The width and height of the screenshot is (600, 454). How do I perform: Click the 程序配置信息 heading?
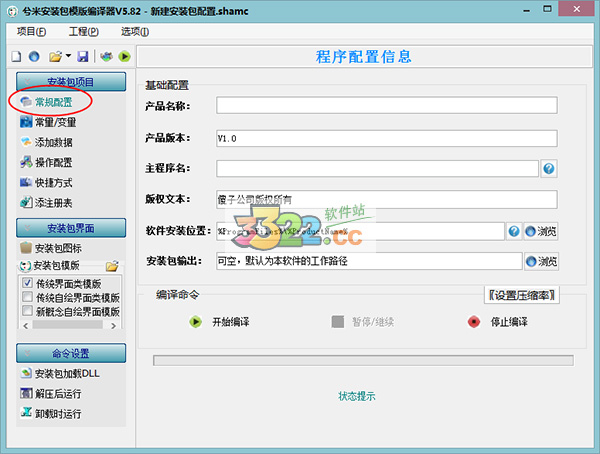click(364, 57)
